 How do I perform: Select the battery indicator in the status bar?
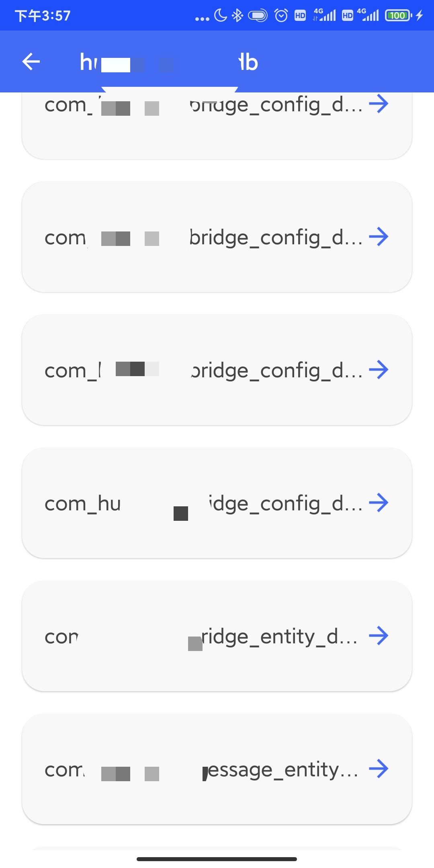point(398,15)
